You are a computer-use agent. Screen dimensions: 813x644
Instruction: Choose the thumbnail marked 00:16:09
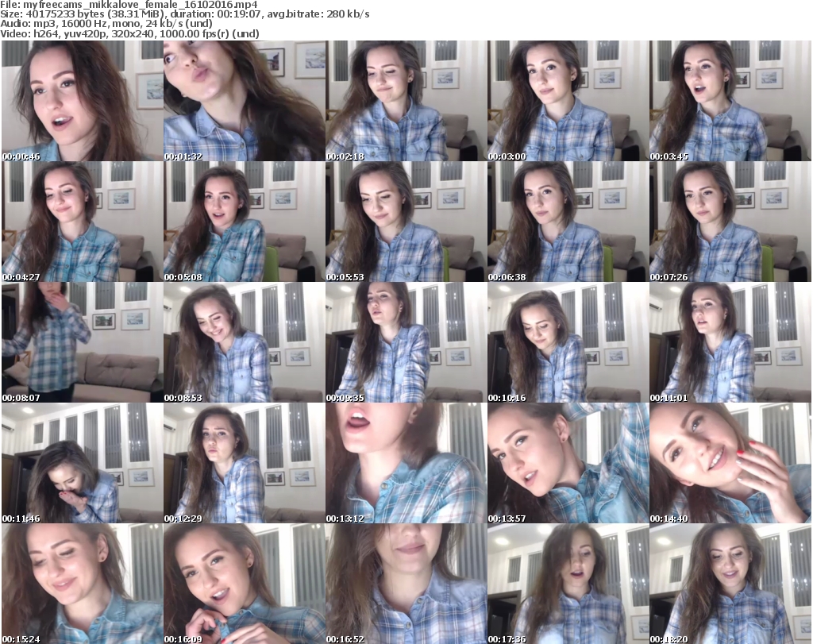click(245, 584)
